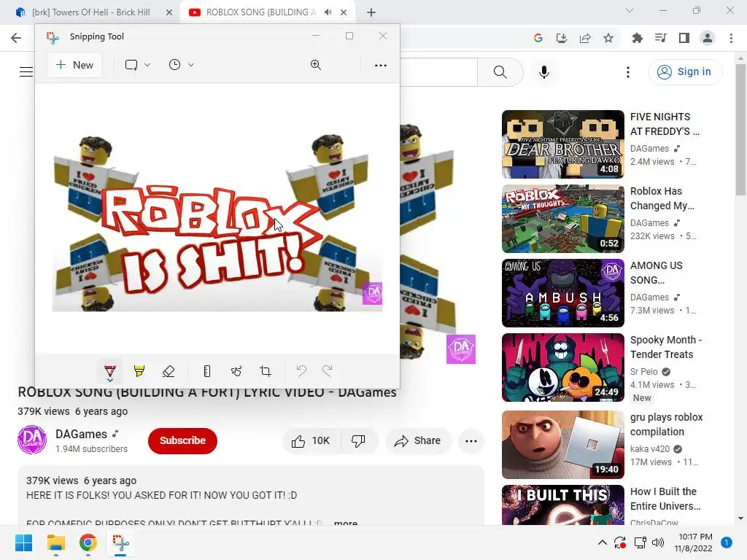The height and width of the screenshot is (560, 747).
Task: Open Chrome tab search chevron
Action: coord(630,10)
